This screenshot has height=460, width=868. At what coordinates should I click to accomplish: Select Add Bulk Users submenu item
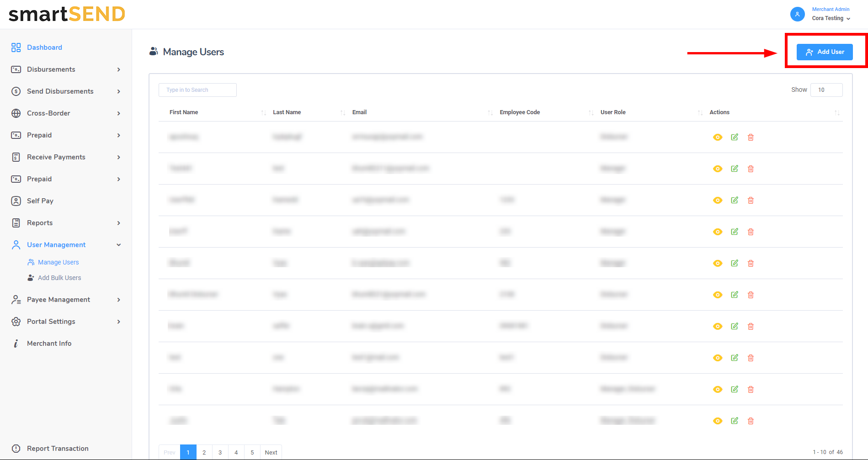(x=59, y=278)
